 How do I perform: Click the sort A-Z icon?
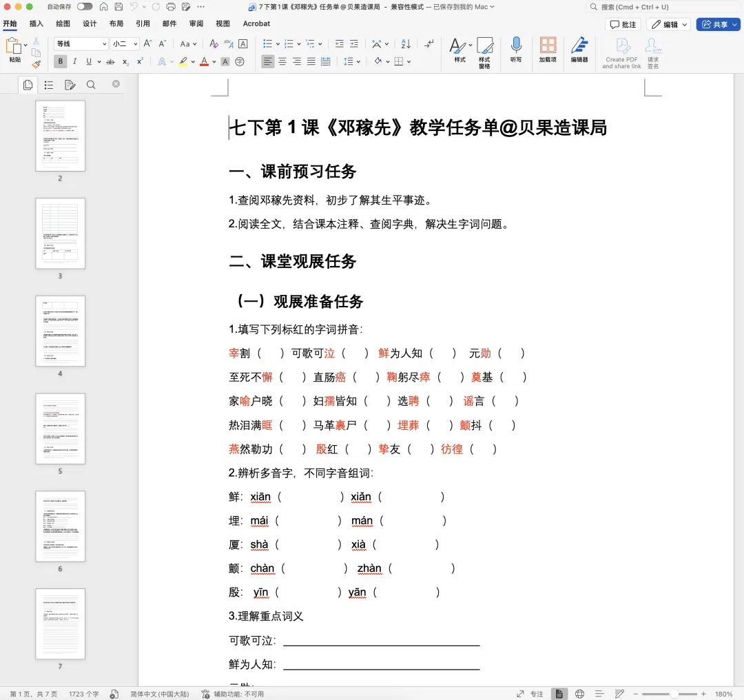[406, 43]
